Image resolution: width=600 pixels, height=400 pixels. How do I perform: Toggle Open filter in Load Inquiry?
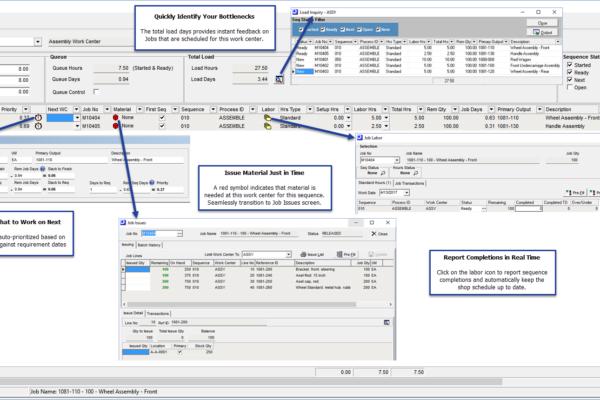pyautogui.click(x=359, y=29)
